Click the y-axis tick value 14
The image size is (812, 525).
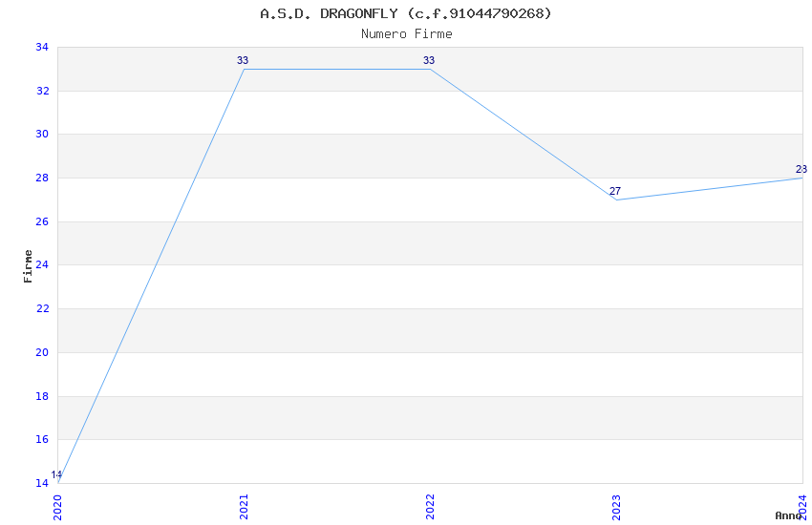[42, 484]
